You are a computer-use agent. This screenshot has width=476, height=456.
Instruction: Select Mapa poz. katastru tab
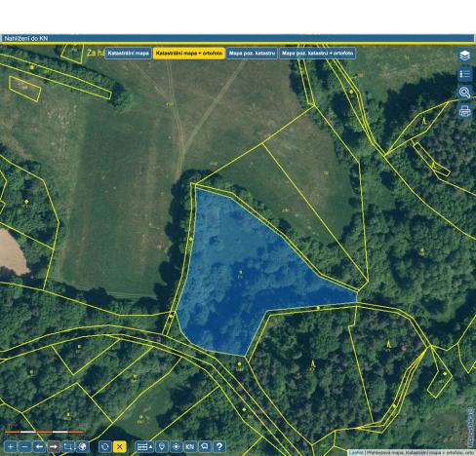[252, 53]
